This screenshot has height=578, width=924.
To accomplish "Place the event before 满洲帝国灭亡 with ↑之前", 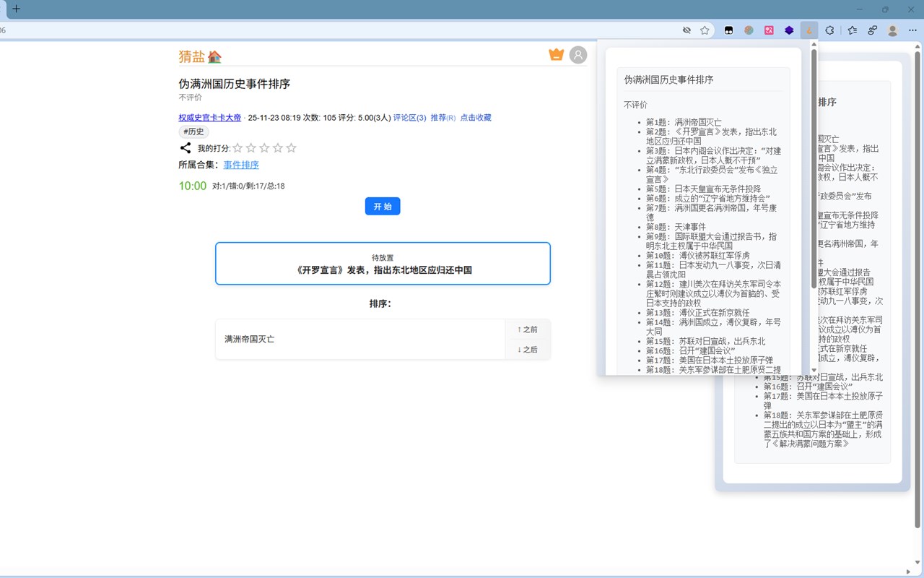I will (x=527, y=329).
